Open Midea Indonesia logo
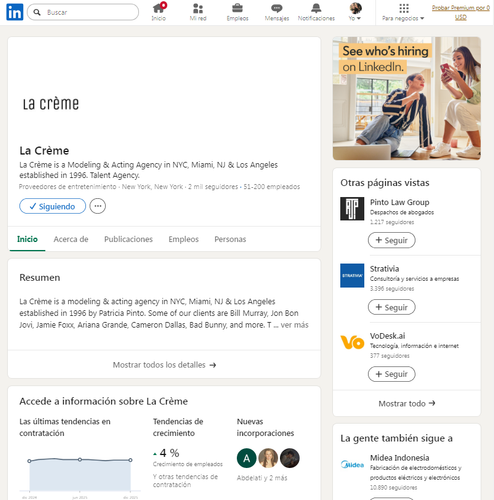494x500 pixels. (352, 464)
